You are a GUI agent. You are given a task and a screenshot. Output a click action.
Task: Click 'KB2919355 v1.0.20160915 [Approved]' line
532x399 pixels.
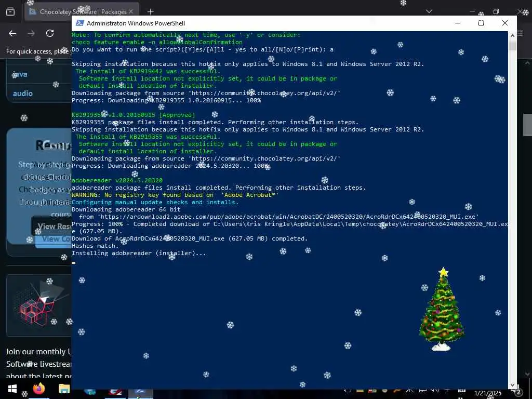(x=134, y=115)
